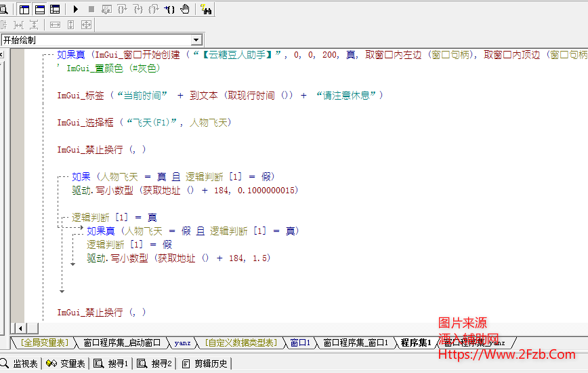588x373 pixels.
Task: Open the 变量表 panel
Action: click(x=66, y=364)
